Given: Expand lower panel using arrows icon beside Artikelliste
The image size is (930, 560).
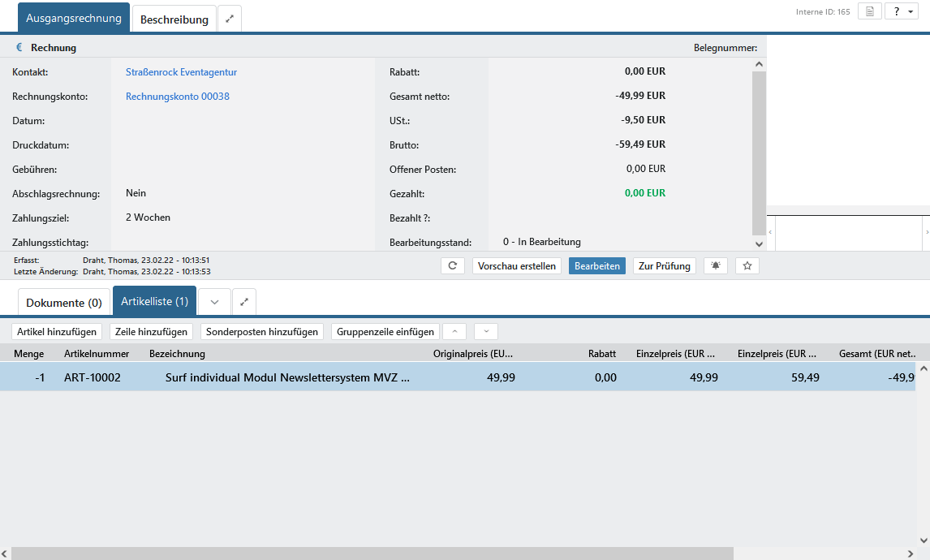Looking at the screenshot, I should coord(244,302).
